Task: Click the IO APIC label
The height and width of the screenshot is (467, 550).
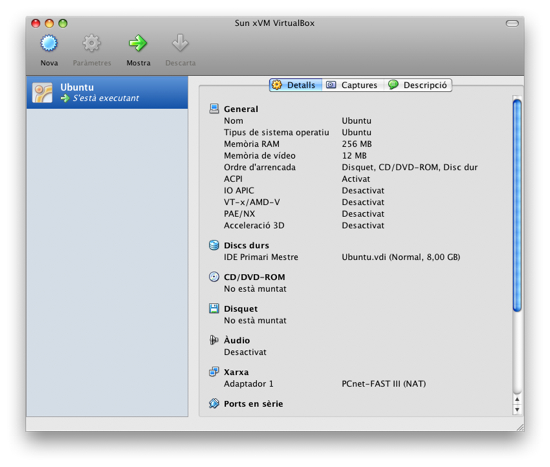Action: tap(239, 191)
